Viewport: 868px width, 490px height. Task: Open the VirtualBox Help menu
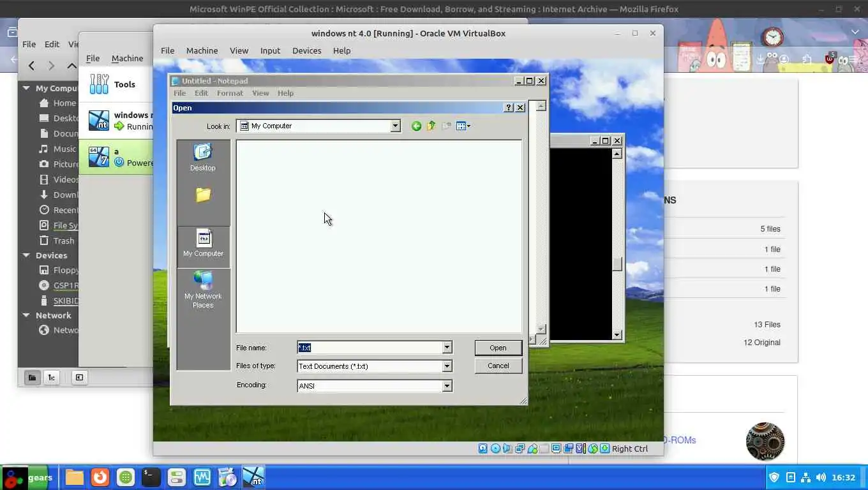(x=341, y=50)
